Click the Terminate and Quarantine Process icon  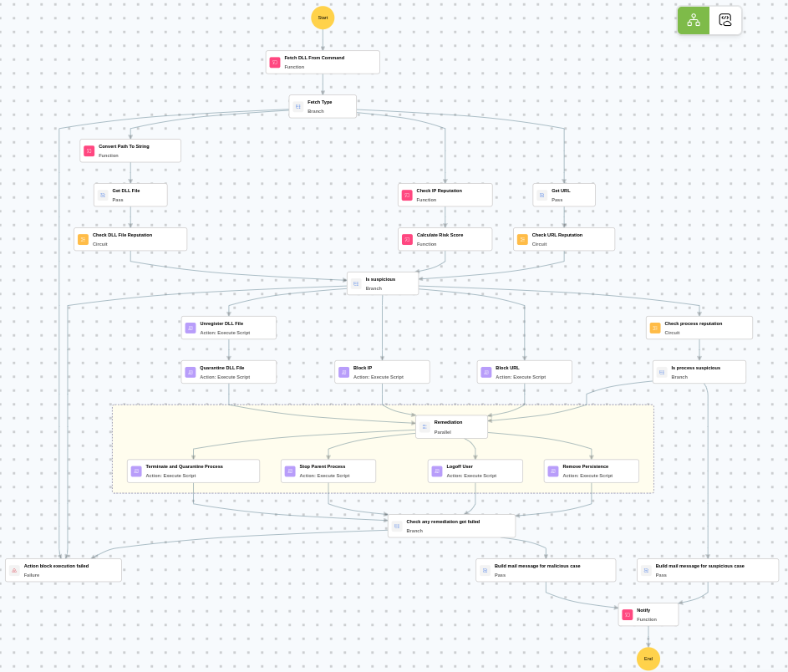coord(136,471)
